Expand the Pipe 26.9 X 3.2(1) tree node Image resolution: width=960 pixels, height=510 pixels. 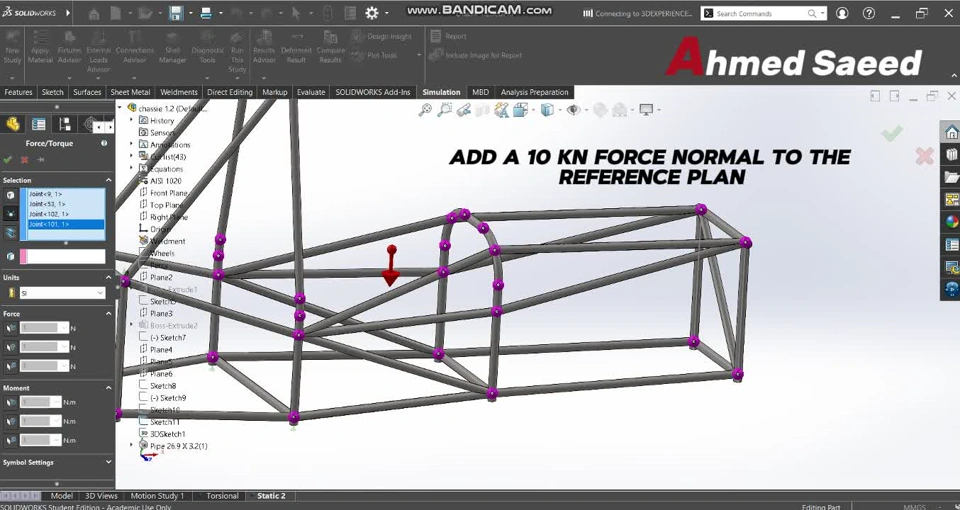131,445
